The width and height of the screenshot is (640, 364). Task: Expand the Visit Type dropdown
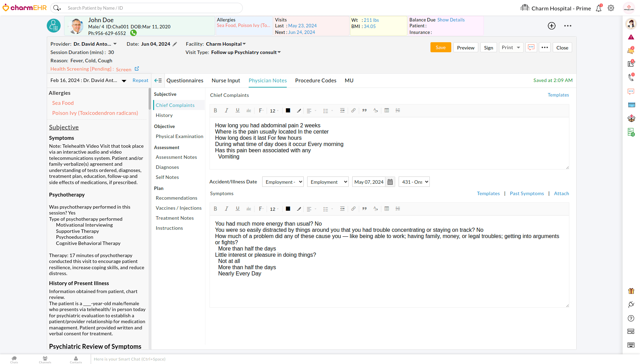coord(279,53)
